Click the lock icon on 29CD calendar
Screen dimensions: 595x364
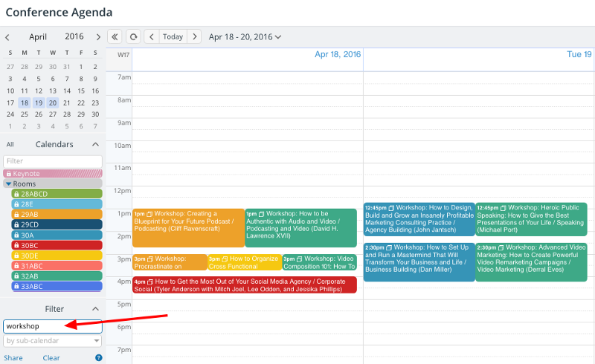point(16,224)
